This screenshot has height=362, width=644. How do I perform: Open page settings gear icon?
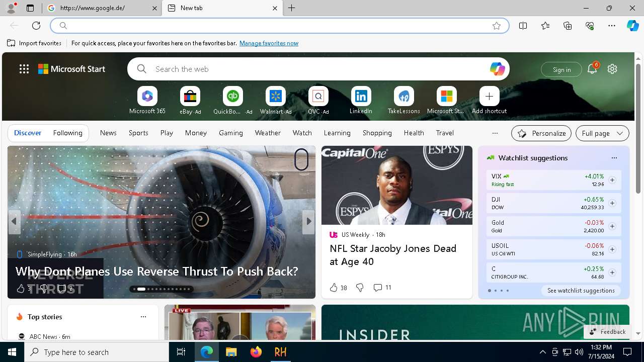[x=612, y=69]
